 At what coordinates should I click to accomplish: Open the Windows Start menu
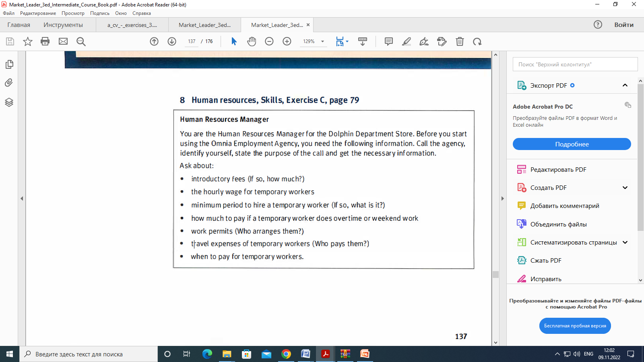point(10,354)
